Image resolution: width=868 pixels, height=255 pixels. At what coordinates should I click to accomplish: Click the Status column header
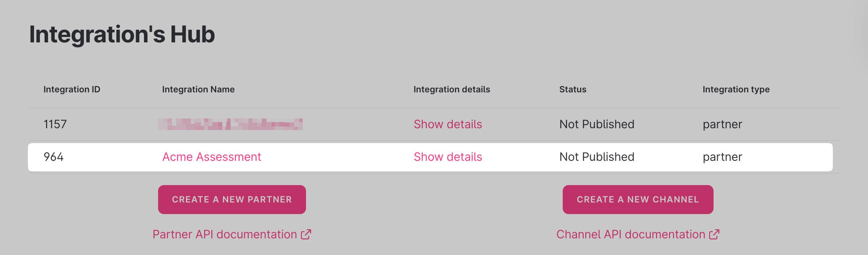[573, 89]
